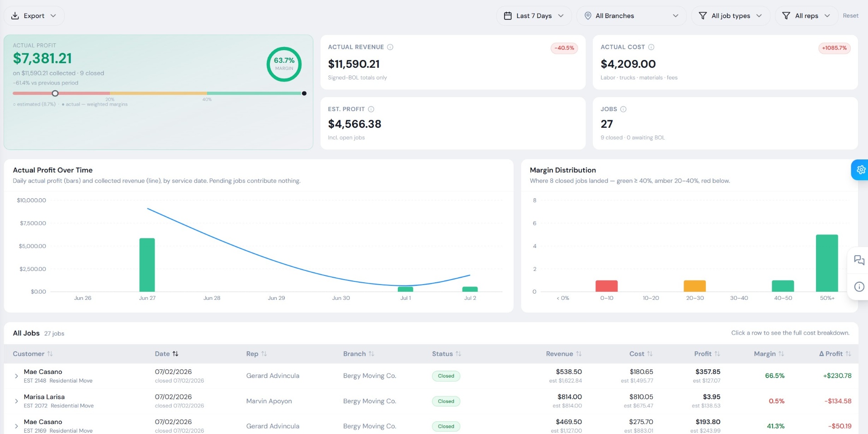Click the Est. Profit info icon
868x434 pixels.
pyautogui.click(x=371, y=109)
